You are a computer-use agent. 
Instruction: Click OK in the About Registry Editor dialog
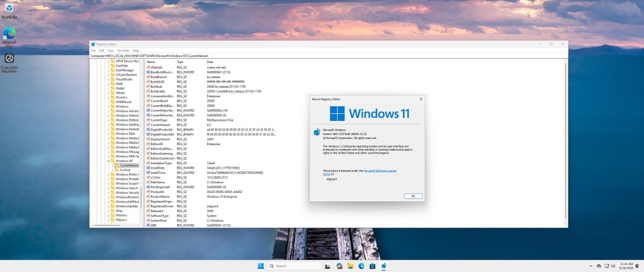413,196
